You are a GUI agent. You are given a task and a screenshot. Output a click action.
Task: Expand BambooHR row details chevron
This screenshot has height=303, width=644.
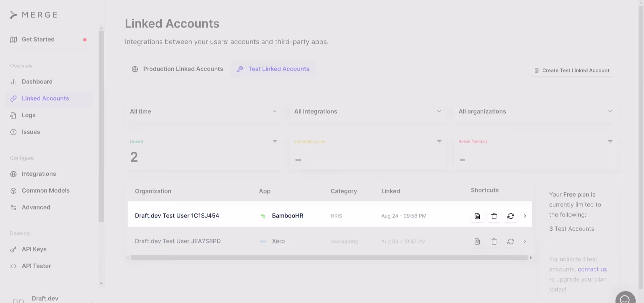525,216
